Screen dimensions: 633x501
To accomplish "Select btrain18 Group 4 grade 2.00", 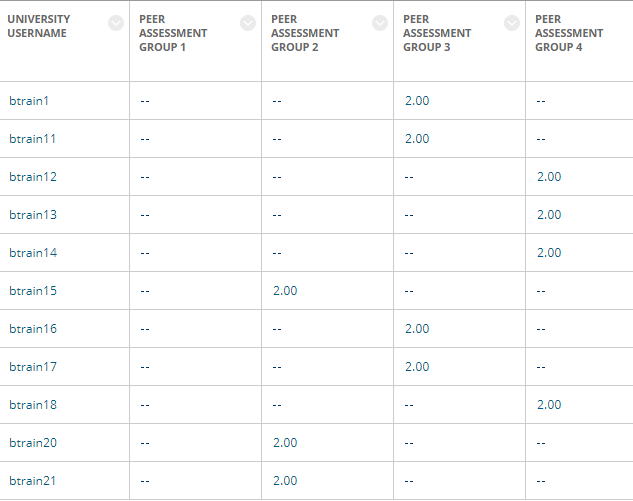I will [x=549, y=404].
